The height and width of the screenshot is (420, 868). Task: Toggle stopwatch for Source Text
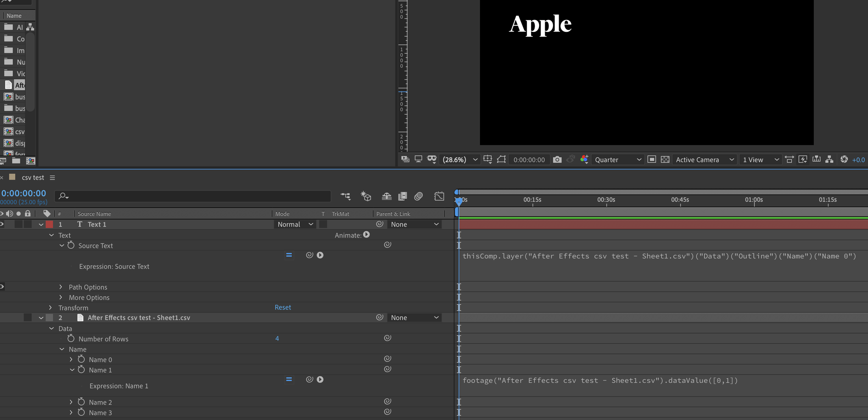71,245
